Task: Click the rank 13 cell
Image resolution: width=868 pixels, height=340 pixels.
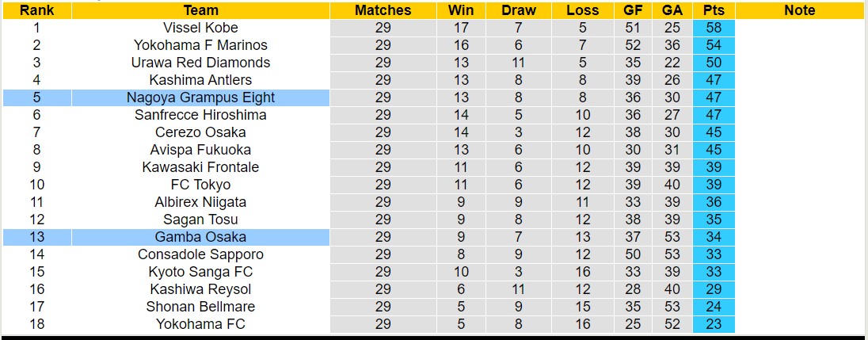Action: [x=36, y=237]
